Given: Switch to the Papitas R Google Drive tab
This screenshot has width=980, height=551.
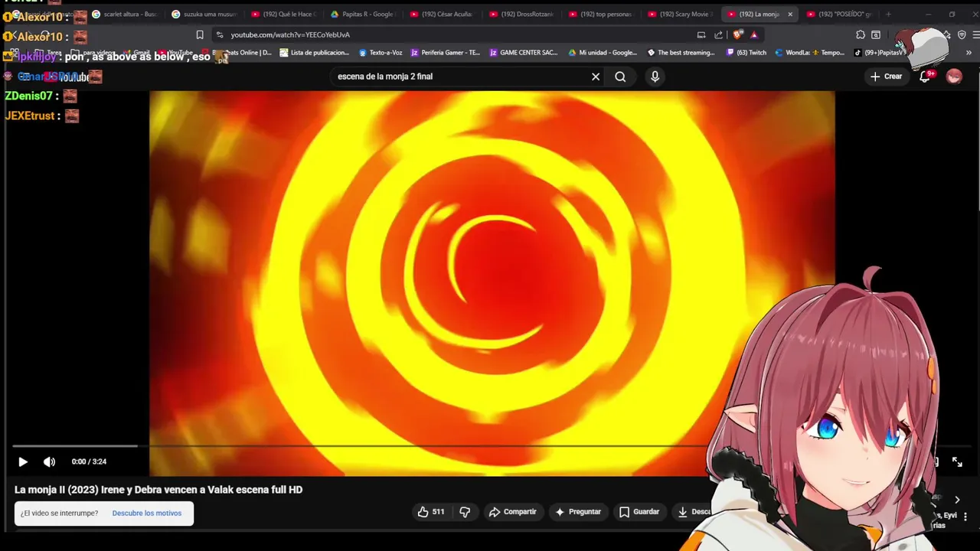Looking at the screenshot, I should [x=362, y=14].
